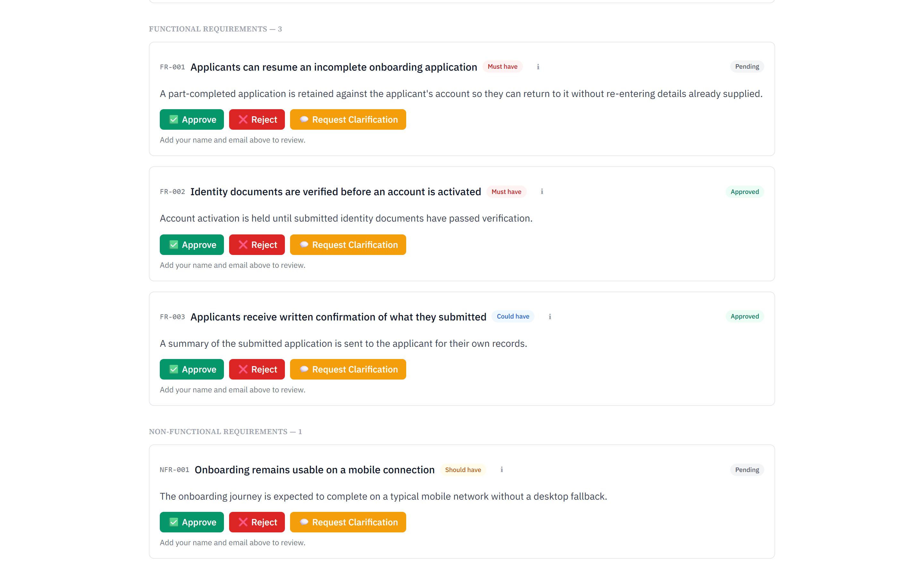Click description 'The onboarding journey is expected to complete'
The width and height of the screenshot is (924, 578).
pyautogui.click(x=383, y=496)
